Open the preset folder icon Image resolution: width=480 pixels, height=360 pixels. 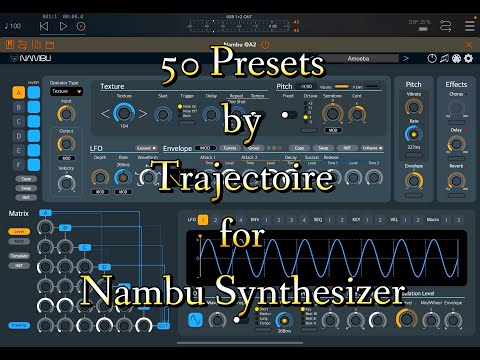pos(50,45)
